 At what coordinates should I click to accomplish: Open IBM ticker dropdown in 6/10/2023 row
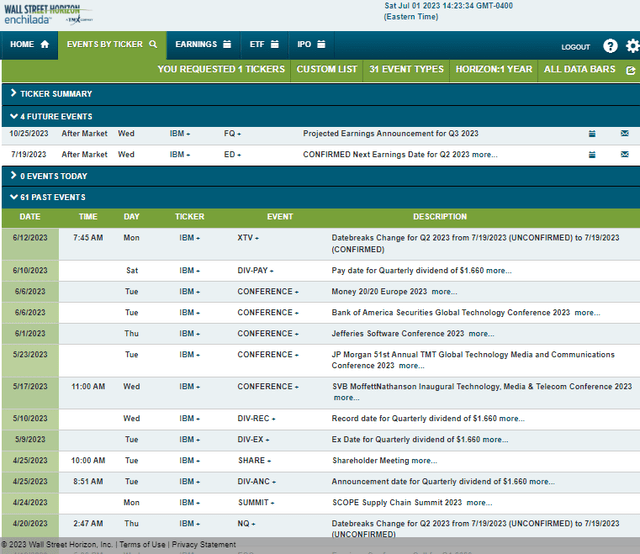[189, 270]
